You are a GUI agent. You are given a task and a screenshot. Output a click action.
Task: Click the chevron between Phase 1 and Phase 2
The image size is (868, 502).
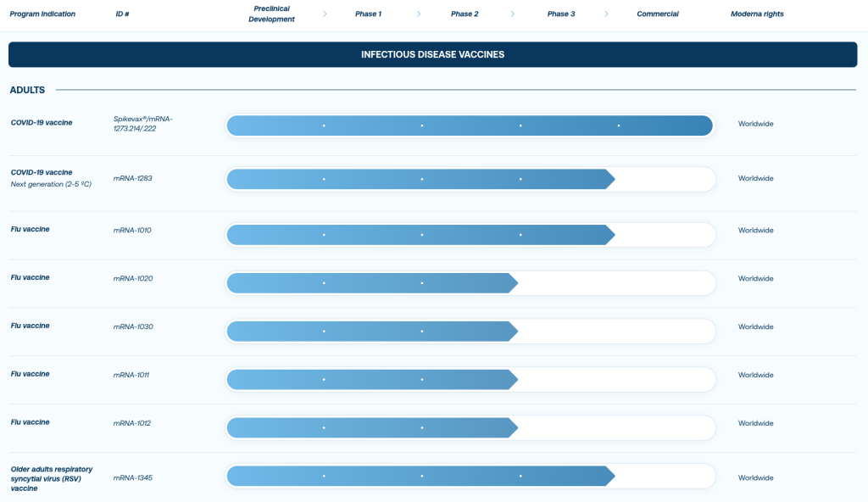(419, 14)
